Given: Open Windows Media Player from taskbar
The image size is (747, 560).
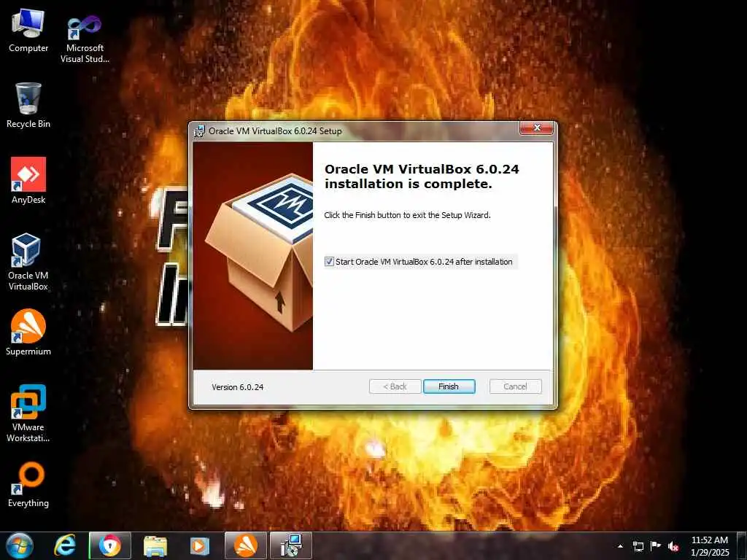Looking at the screenshot, I should (200, 545).
